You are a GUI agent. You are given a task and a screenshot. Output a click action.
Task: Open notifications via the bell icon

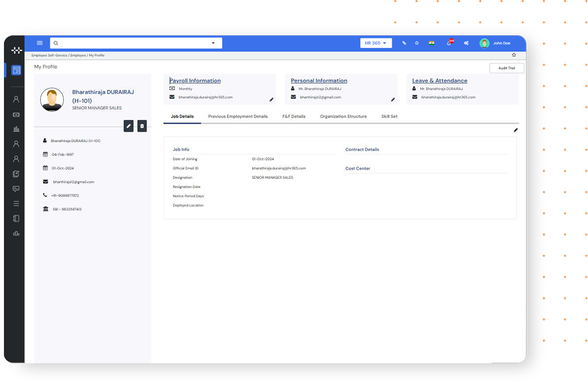point(449,43)
